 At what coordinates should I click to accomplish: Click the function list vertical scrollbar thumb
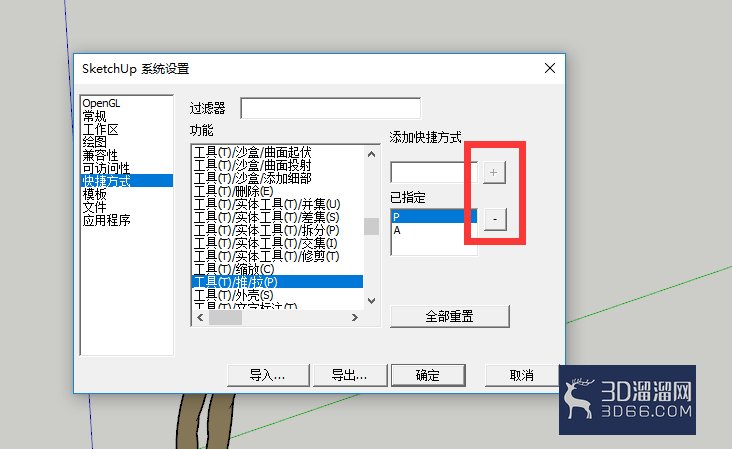371,226
